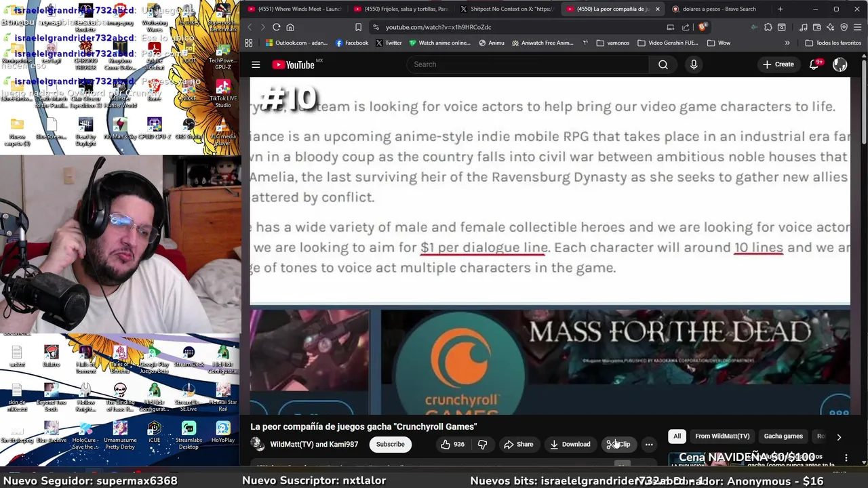868x488 pixels.
Task: Click the video player area
Action: (550, 245)
